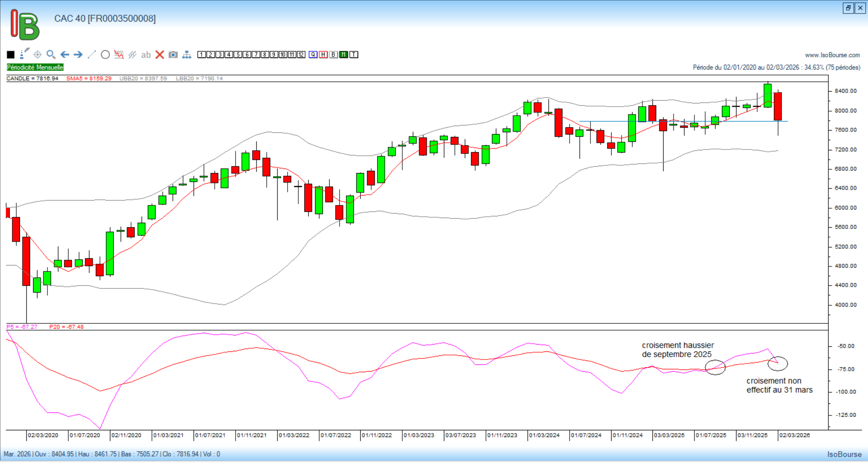The width and height of the screenshot is (868, 462).
Task: Select the line drawing tool
Action: [x=91, y=55]
